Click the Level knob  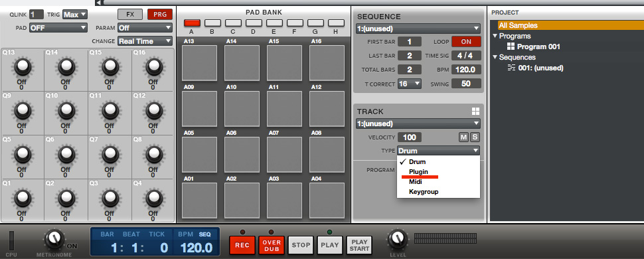pyautogui.click(x=397, y=240)
